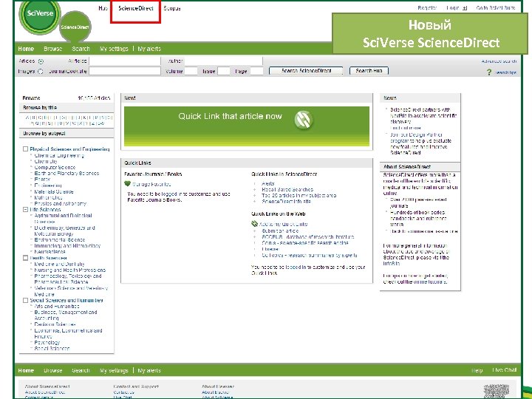Click the Search ScienceDirect button
Image resolution: width=532 pixels, height=399 pixels.
click(306, 71)
